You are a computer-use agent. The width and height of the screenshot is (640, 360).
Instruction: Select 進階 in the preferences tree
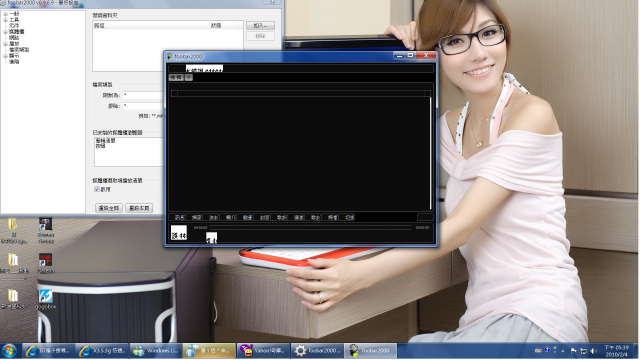[x=14, y=62]
